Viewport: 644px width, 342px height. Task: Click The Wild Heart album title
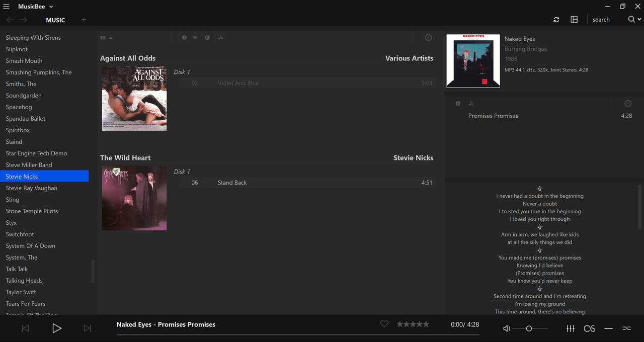tap(125, 158)
